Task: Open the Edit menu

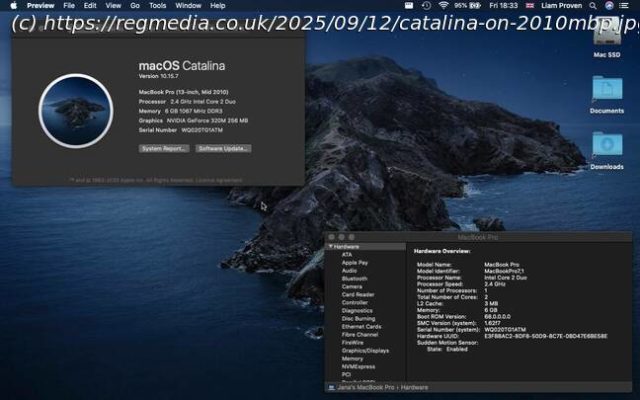Action: (90, 6)
